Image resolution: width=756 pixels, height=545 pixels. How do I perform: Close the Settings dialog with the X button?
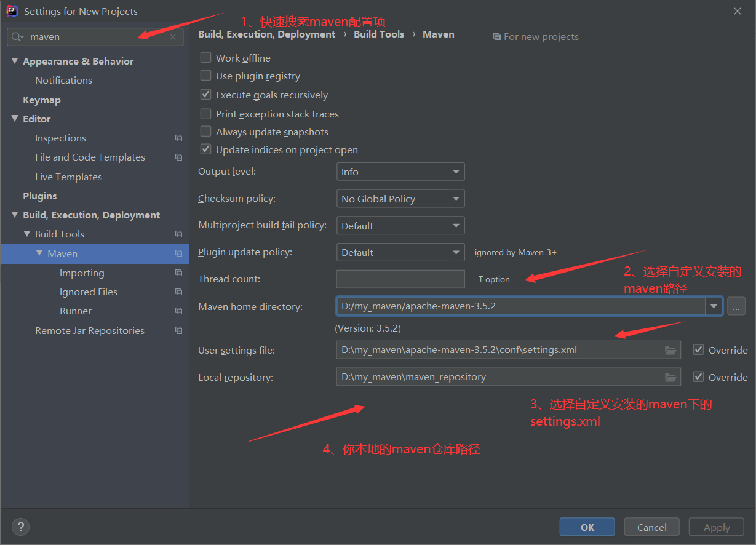pos(738,11)
